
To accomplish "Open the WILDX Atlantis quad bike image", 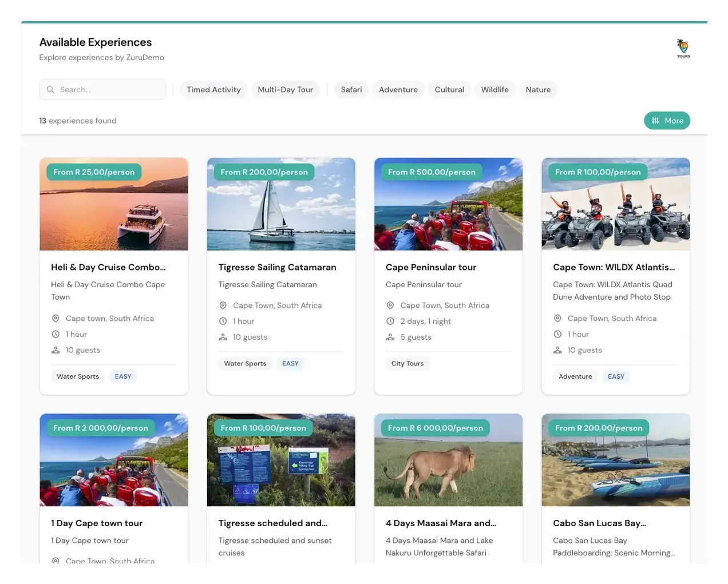I will [615, 204].
